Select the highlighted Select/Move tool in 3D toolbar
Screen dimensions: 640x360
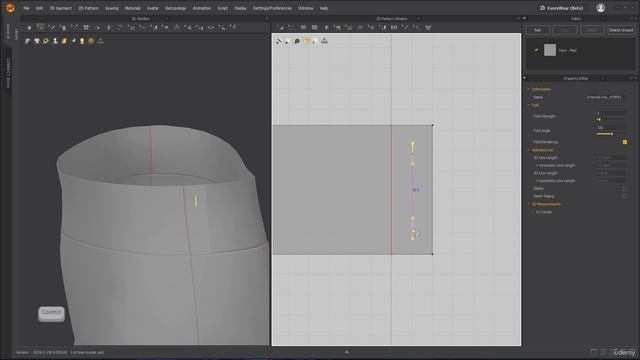pyautogui.click(x=40, y=27)
